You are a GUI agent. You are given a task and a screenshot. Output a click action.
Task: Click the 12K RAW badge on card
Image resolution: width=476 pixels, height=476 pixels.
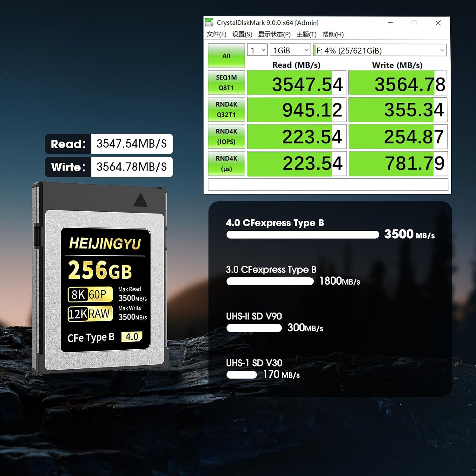click(90, 314)
